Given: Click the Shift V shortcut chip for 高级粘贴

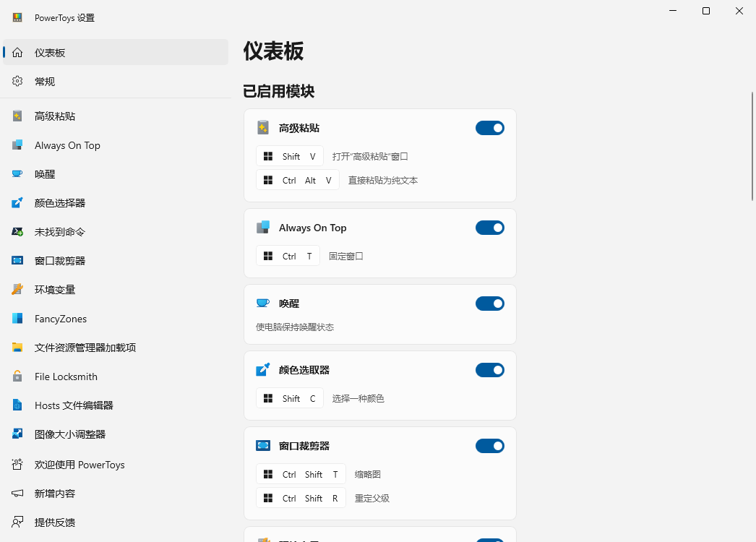Looking at the screenshot, I should point(289,155).
